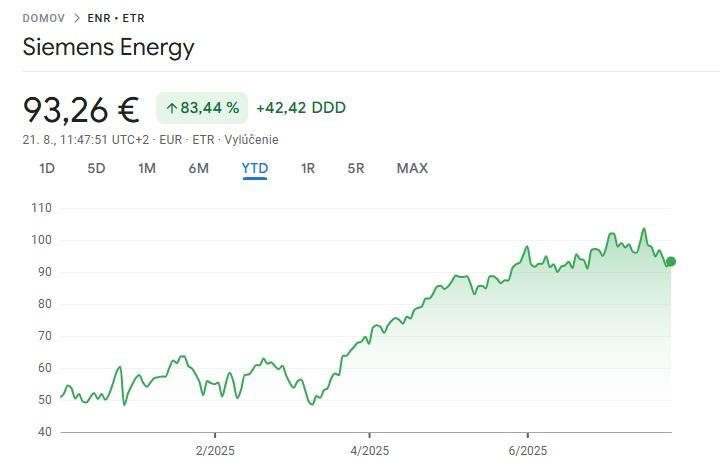
Task: Switch to the 5R range tab
Action: (x=356, y=168)
